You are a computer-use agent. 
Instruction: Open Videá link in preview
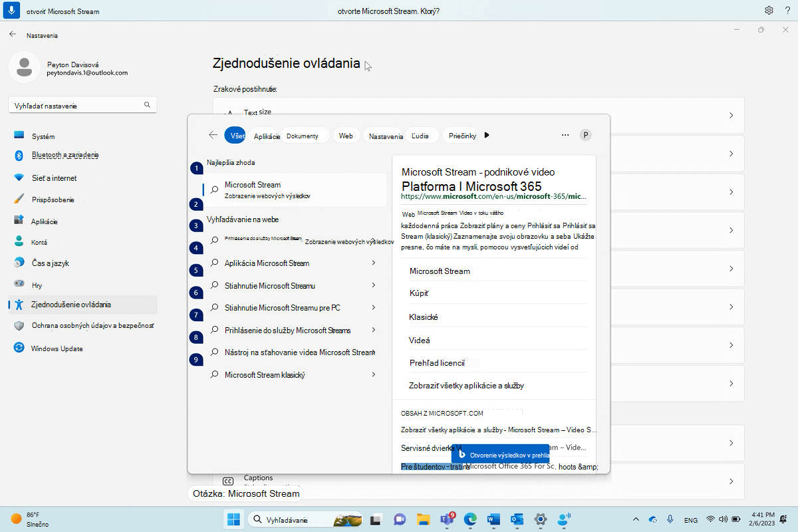click(x=419, y=340)
